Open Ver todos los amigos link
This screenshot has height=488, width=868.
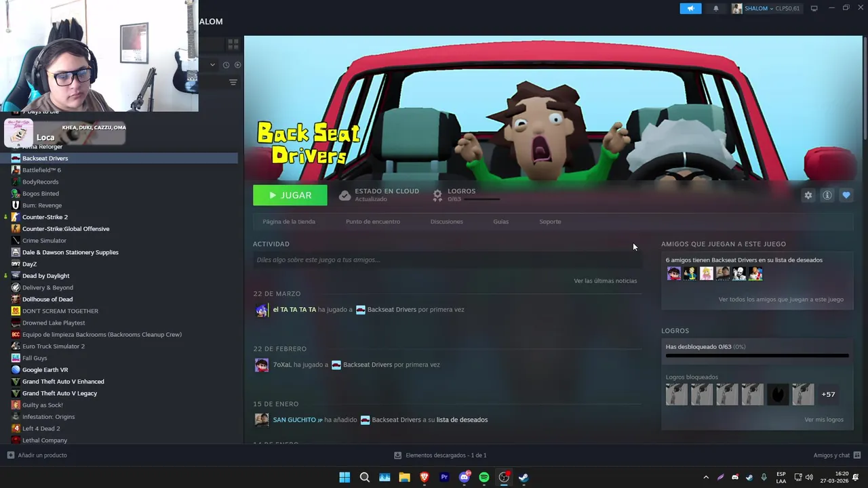coord(781,299)
